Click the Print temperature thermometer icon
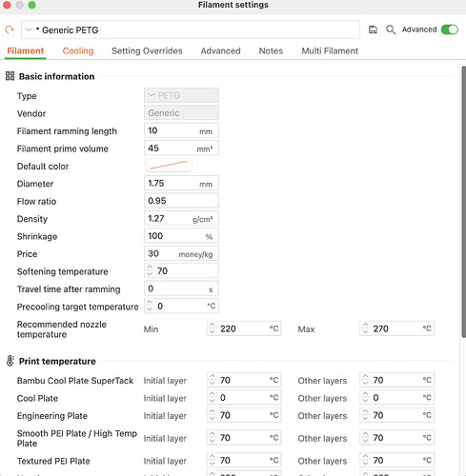Screen dimensions: 466x476 [x=10, y=361]
